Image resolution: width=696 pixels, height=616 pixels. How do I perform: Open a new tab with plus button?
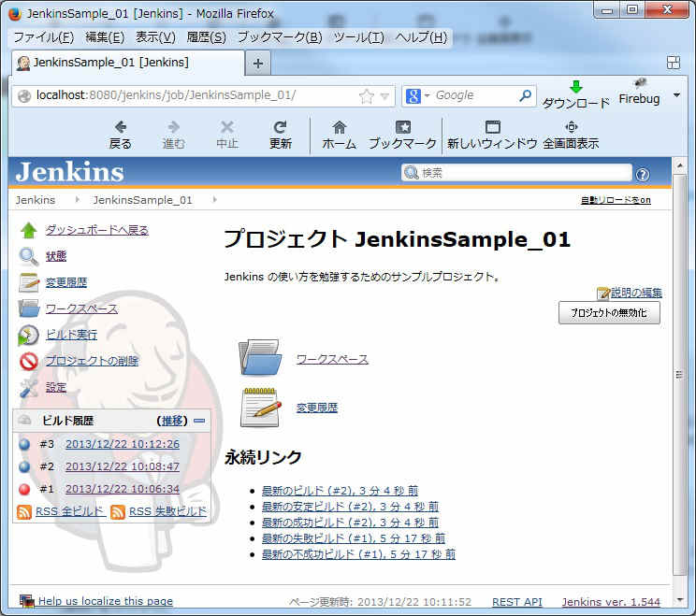coord(258,64)
